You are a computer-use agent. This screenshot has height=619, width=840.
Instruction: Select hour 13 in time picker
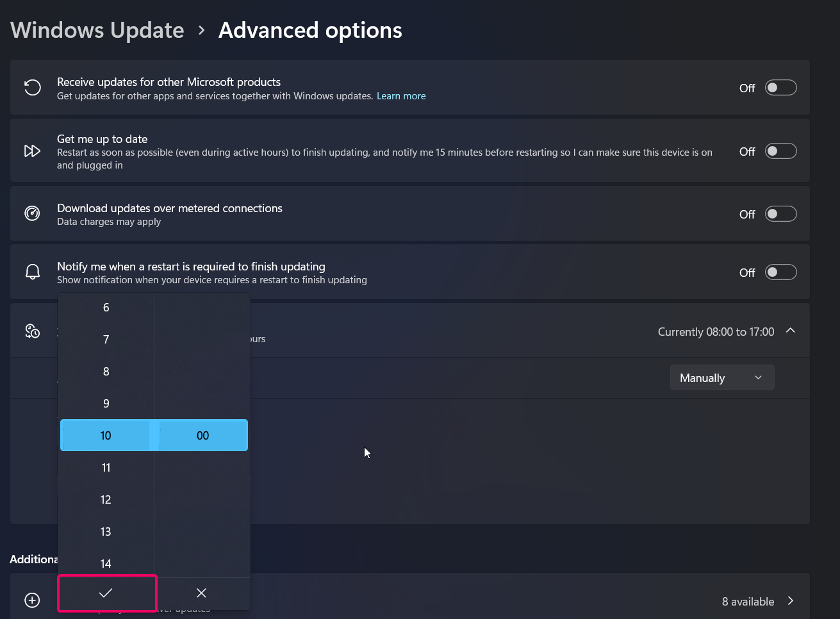[x=106, y=532]
